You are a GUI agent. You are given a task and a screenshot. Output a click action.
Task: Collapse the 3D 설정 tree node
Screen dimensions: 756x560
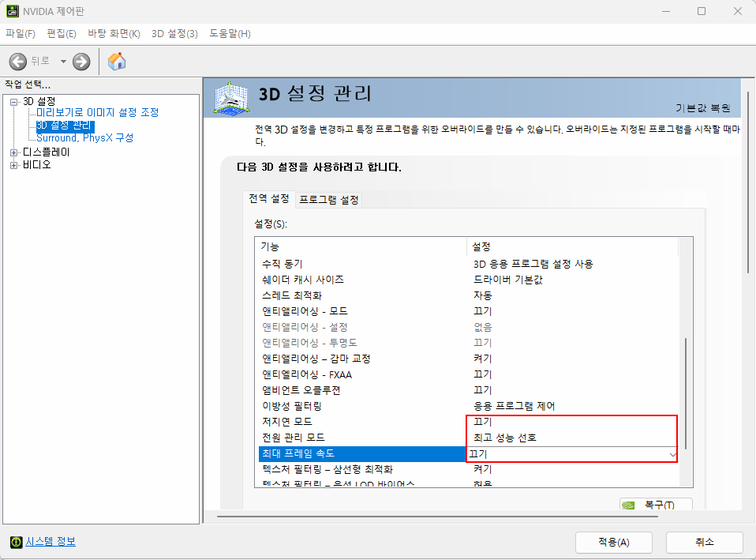click(x=14, y=102)
